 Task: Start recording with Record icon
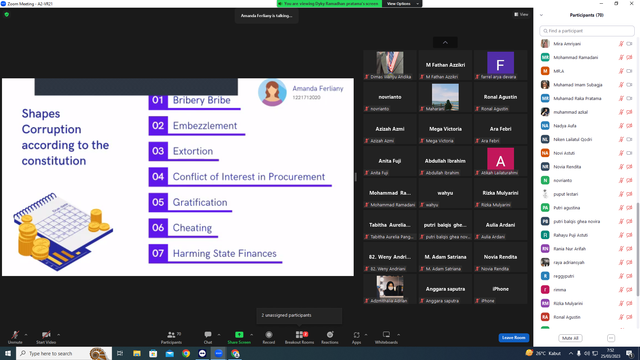pos(269,336)
